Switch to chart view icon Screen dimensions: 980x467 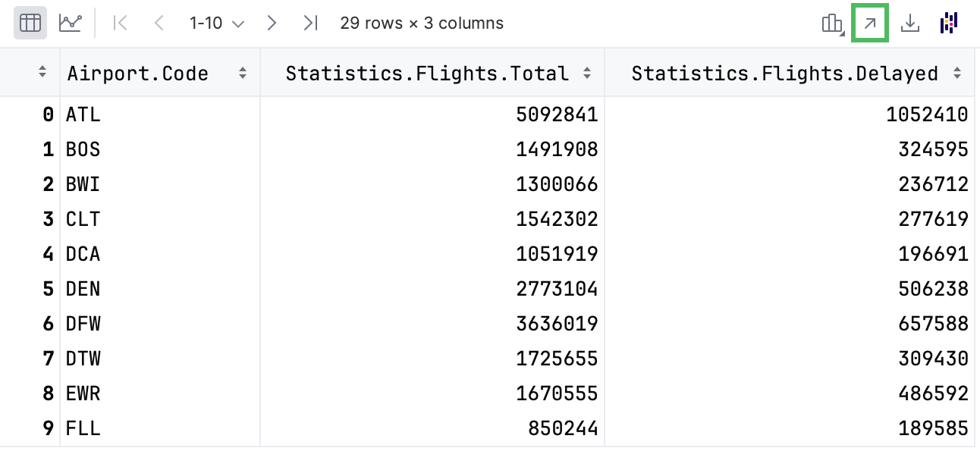coord(71,24)
